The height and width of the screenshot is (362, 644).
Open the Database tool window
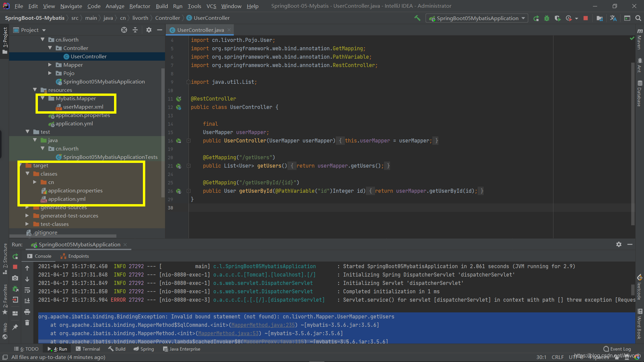(639, 93)
